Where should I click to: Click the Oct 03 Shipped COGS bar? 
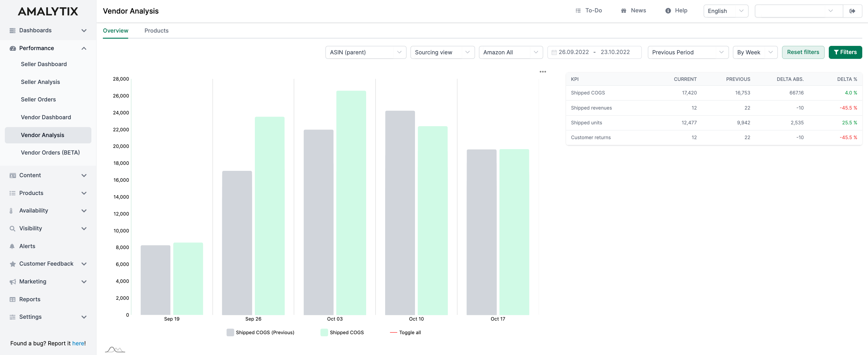(351, 203)
